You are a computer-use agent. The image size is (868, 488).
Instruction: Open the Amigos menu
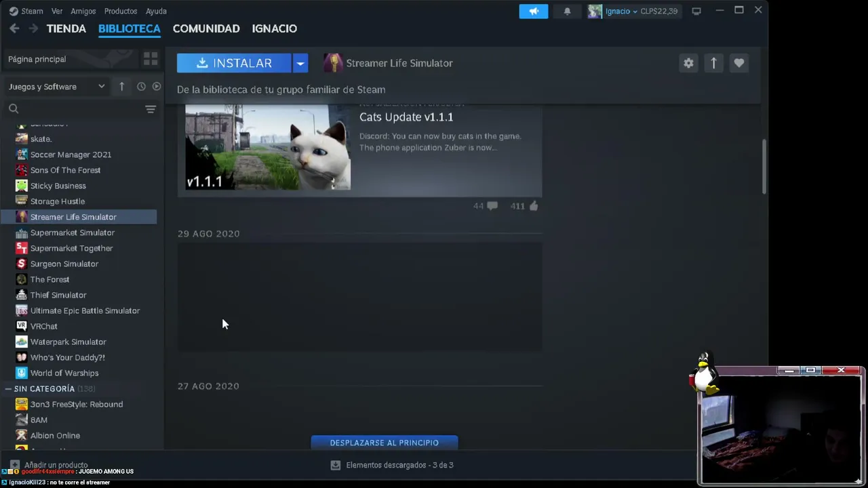(x=83, y=11)
